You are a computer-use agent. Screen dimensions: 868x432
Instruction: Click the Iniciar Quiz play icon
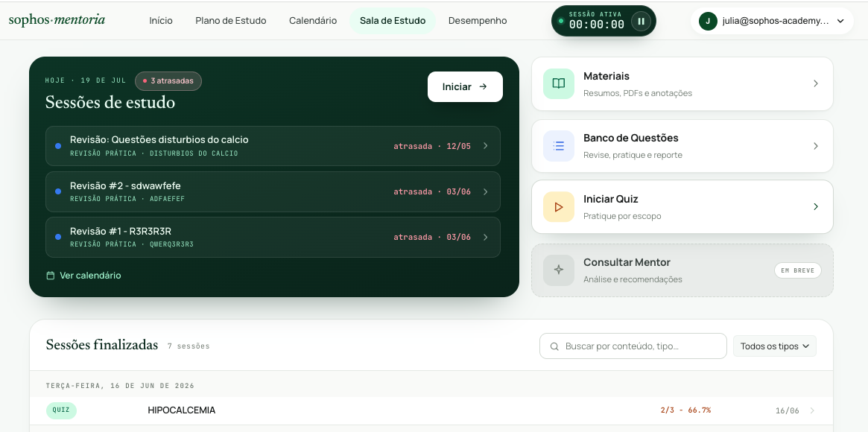(559, 207)
